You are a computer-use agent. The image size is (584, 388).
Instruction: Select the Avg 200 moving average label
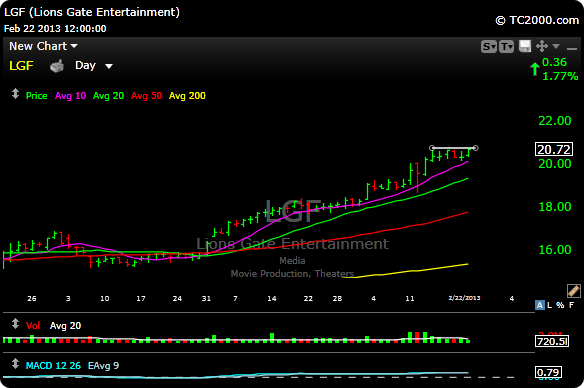point(187,96)
